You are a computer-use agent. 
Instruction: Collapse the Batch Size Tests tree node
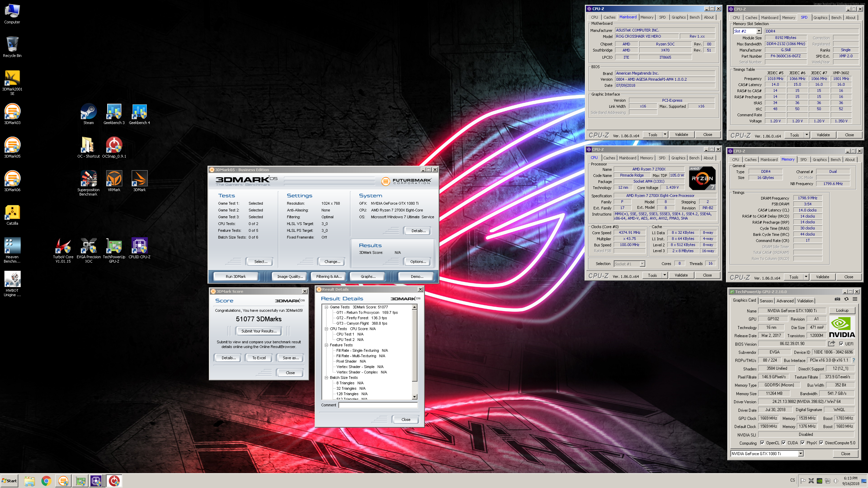pos(327,378)
